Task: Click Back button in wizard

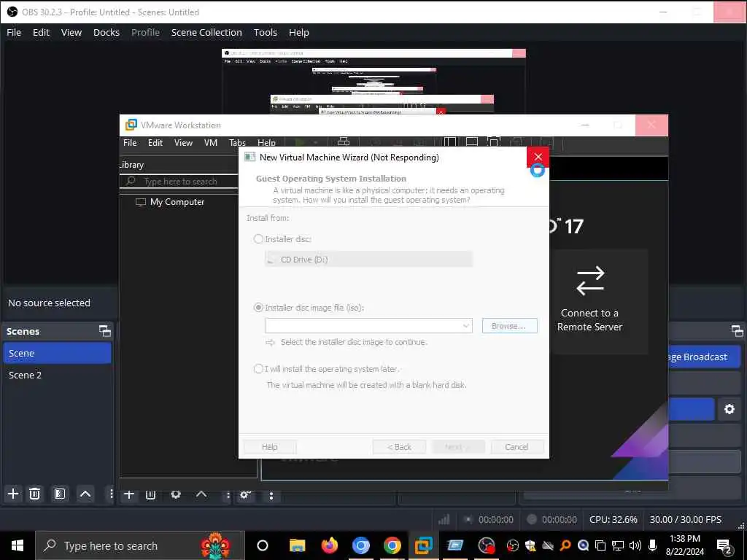Action: [399, 447]
